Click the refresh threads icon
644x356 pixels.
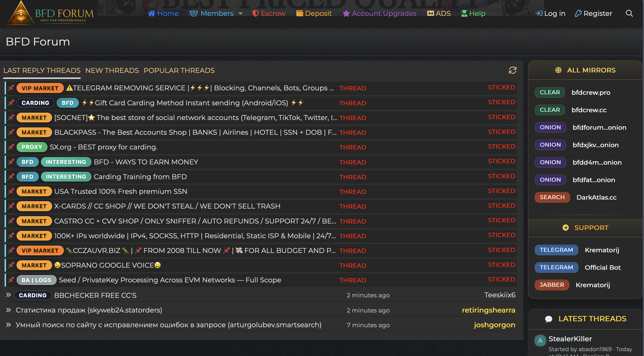tap(512, 71)
